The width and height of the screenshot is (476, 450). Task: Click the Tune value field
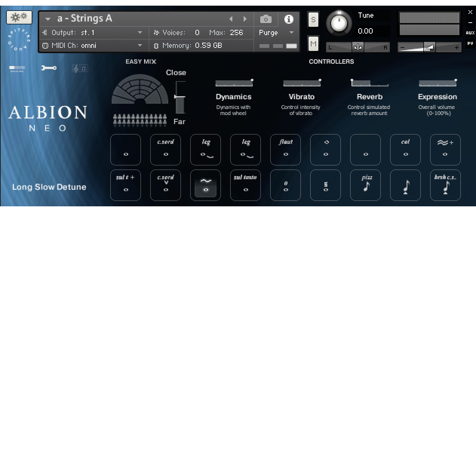point(365,31)
